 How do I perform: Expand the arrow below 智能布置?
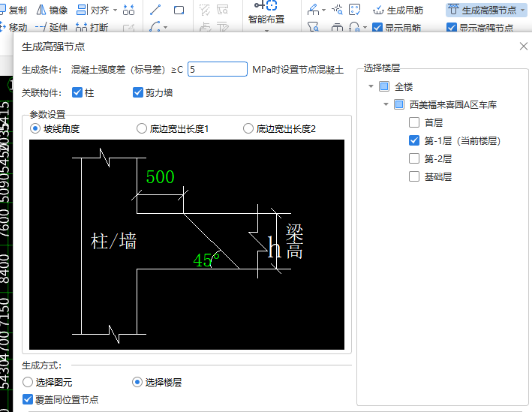[266, 30]
